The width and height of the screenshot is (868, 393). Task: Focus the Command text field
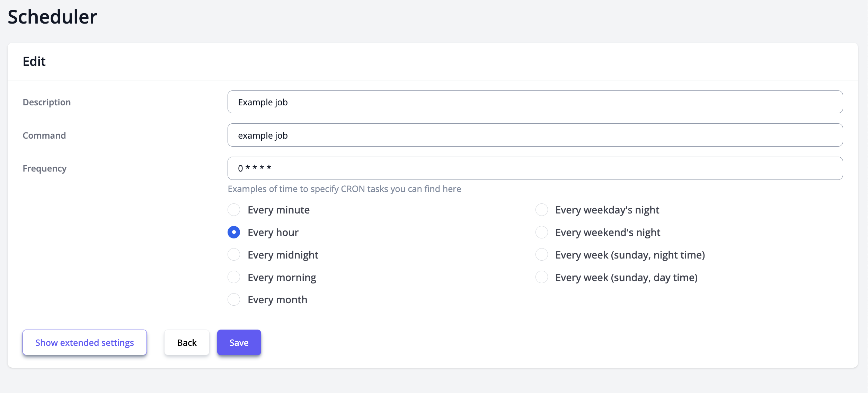535,135
